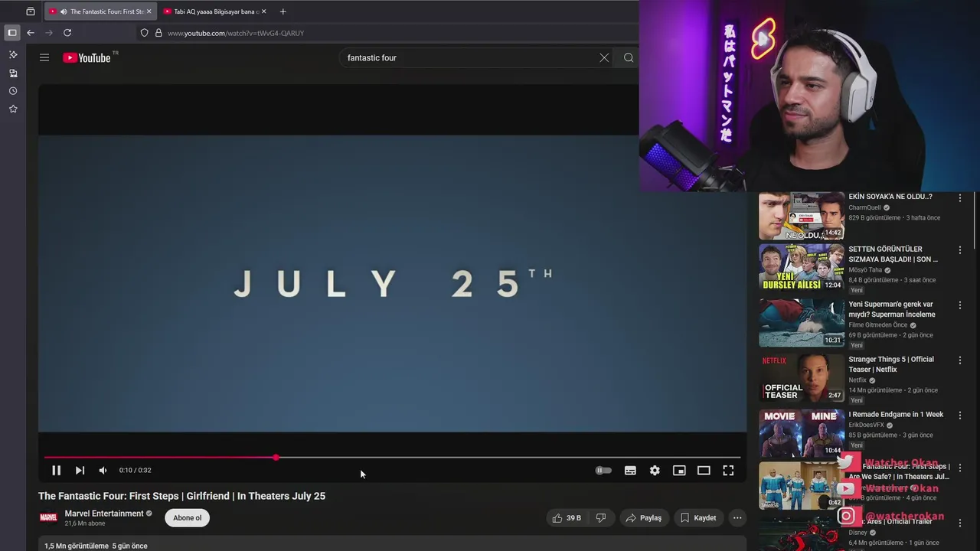Open more actions below the video

tap(737, 518)
